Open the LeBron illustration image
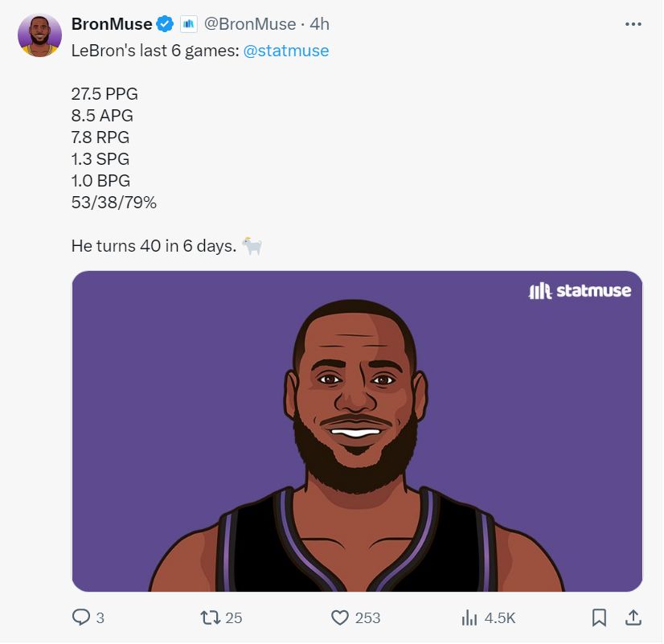This screenshot has width=664, height=644. tap(357, 431)
